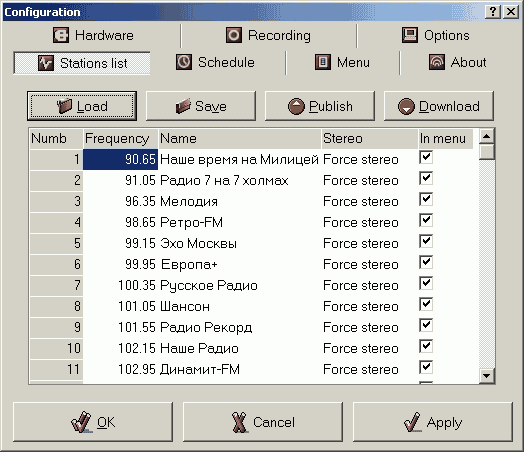Uncheck In menu for Наше Радио
The width and height of the screenshot is (524, 452).
[426, 347]
